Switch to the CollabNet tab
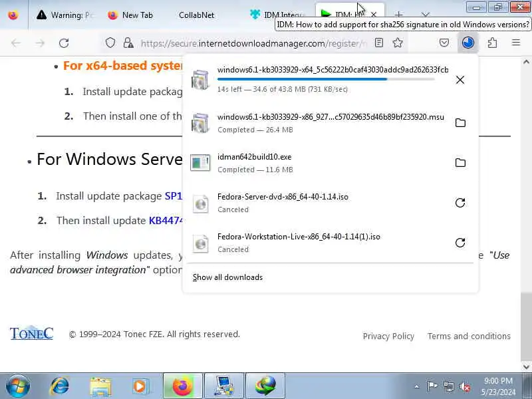This screenshot has height=399, width=532. 196,15
